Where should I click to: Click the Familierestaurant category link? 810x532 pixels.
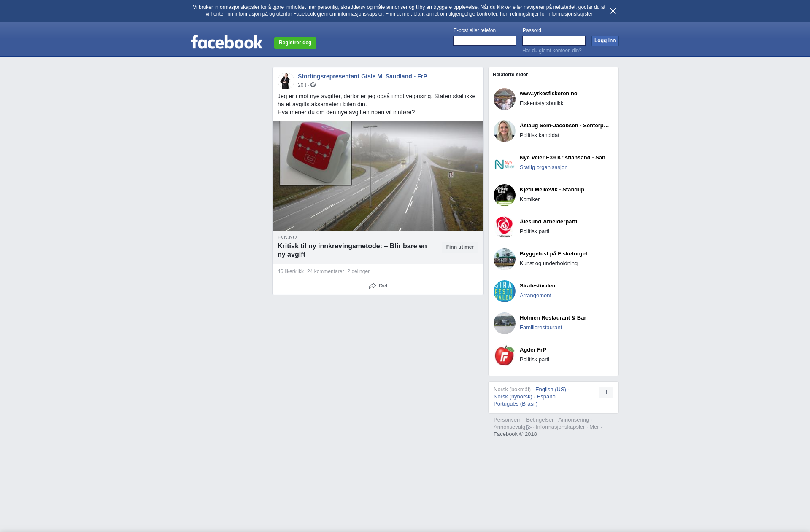tap(541, 328)
